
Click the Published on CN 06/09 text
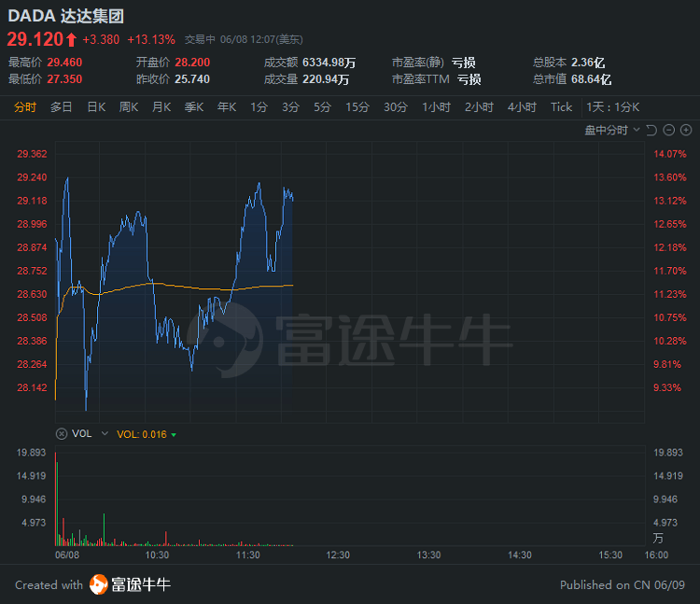(623, 584)
